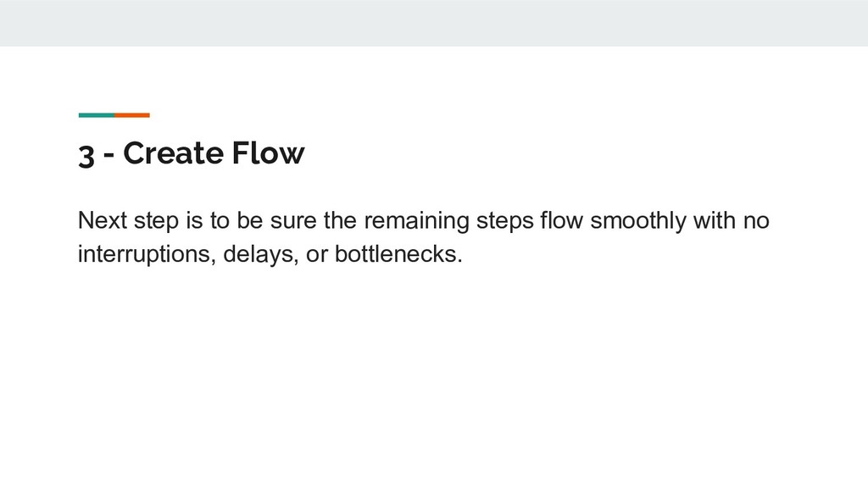The height and width of the screenshot is (488, 868).
Task: Click the word "delays" in the body text
Action: point(258,254)
